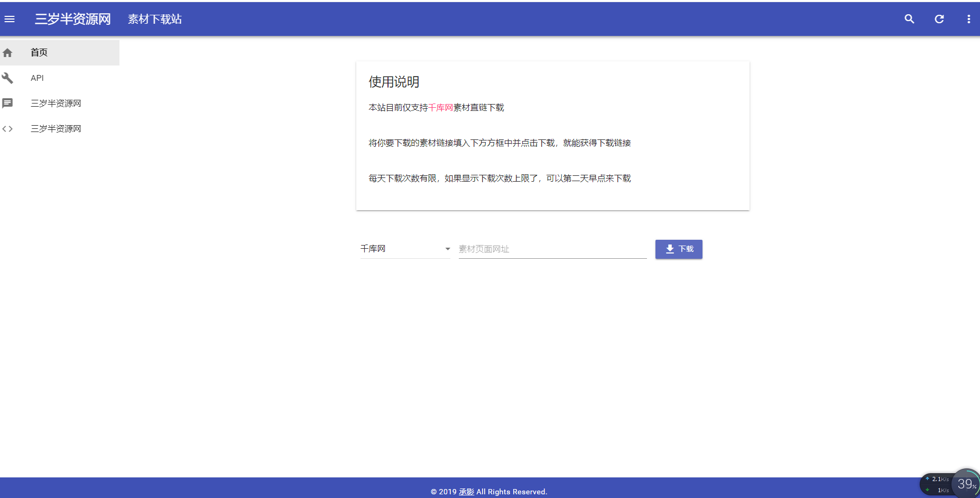Click the home icon in sidebar
The width and height of the screenshot is (980, 498).
7,53
